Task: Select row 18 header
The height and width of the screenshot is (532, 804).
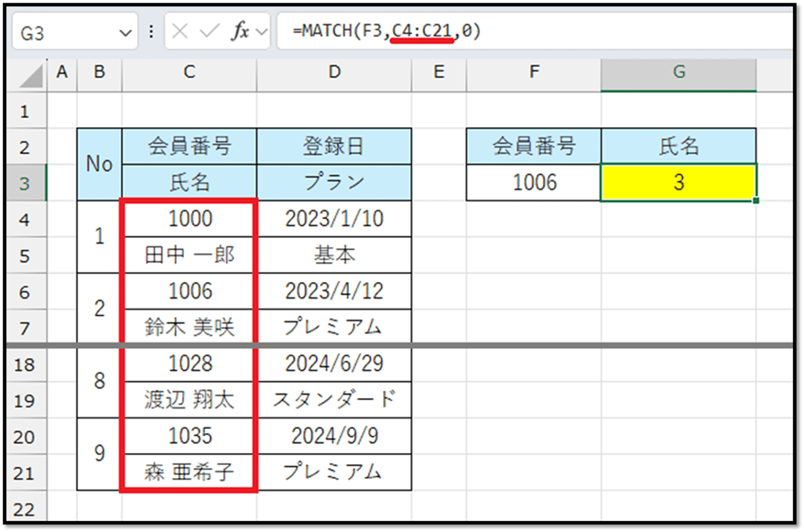Action: (25, 364)
